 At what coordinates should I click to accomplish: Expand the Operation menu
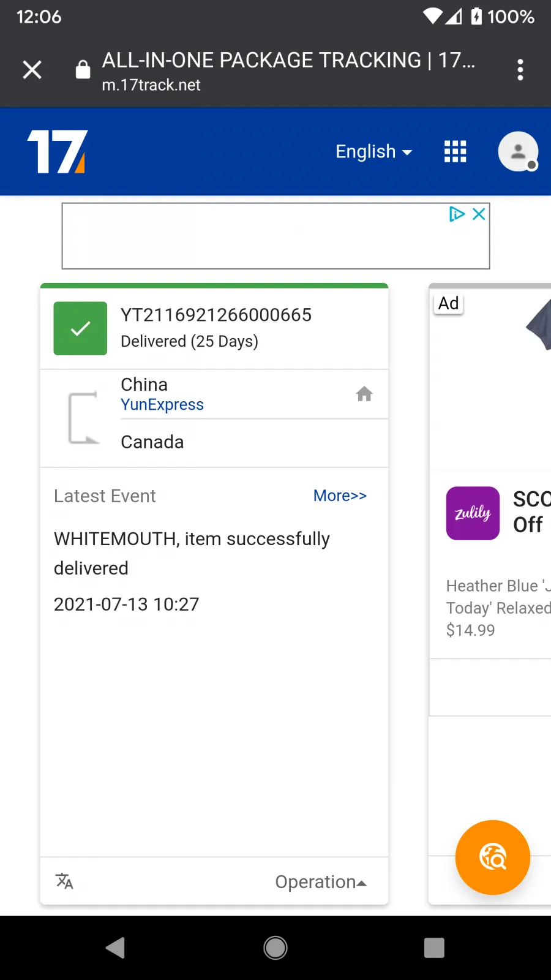[321, 882]
